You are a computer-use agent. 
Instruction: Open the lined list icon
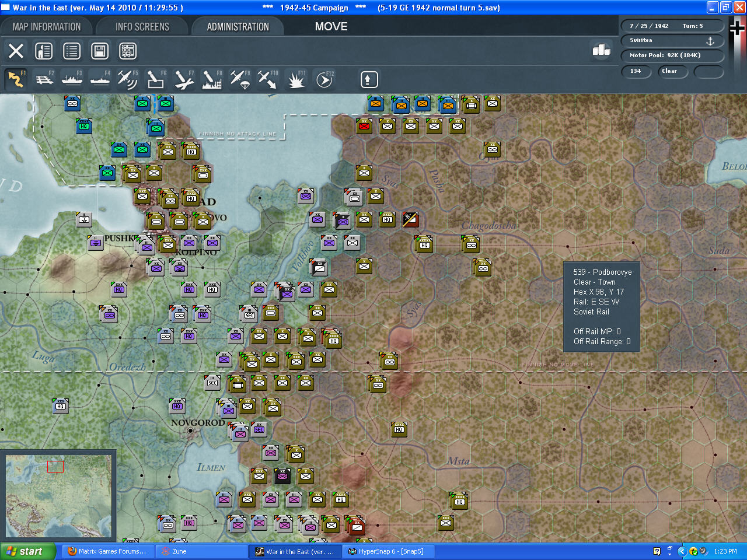click(72, 51)
